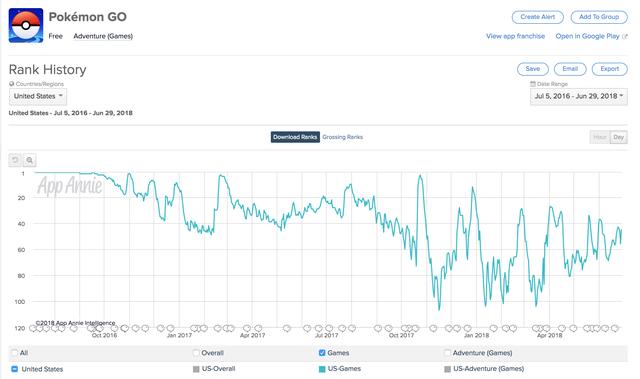Click the Pokémon GO app title
640x379 pixels.
tap(88, 17)
